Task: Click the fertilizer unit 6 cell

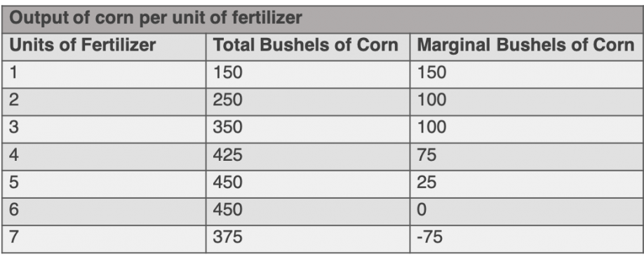Action: 104,211
